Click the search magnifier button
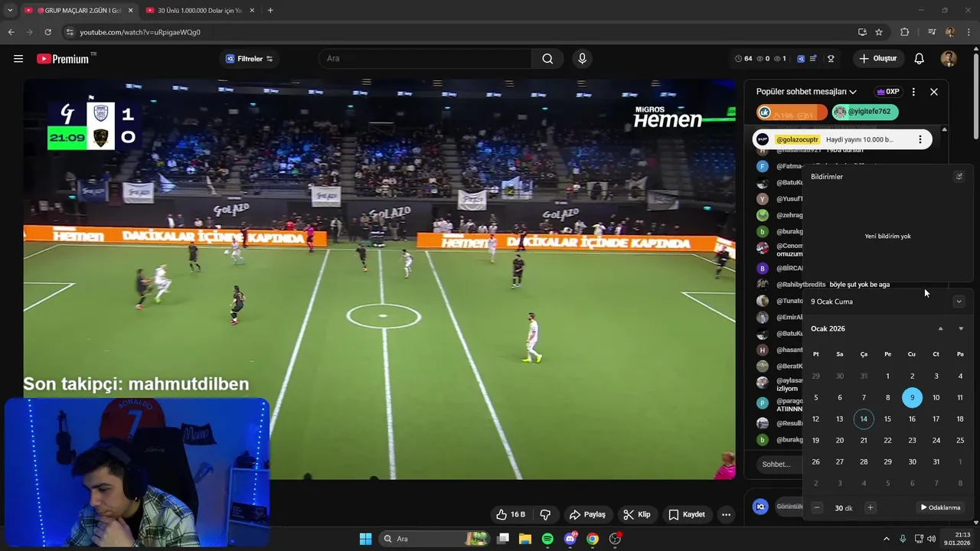 [547, 59]
